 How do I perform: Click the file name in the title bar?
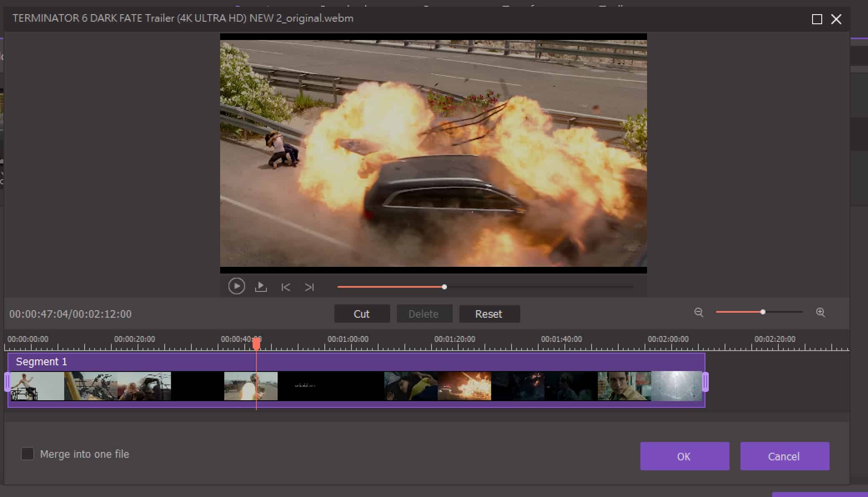coord(183,18)
